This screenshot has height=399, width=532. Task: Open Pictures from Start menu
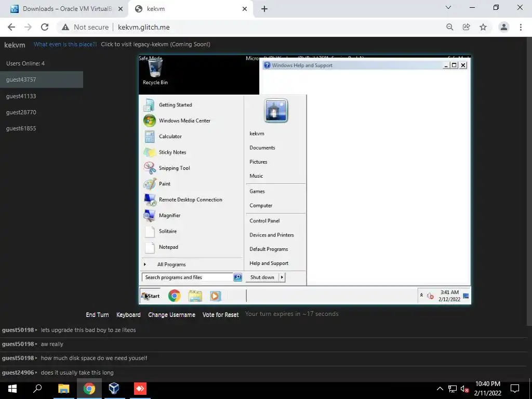click(258, 162)
